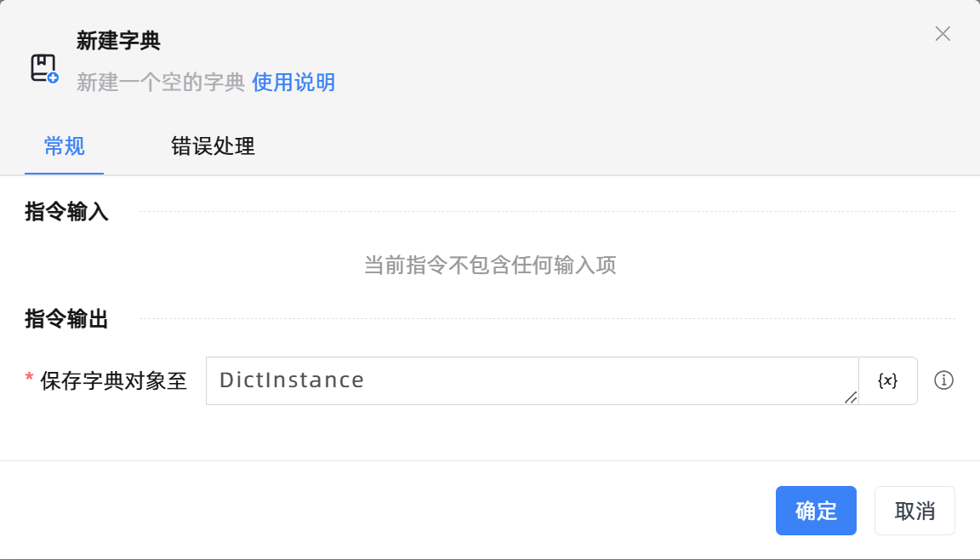This screenshot has width=980, height=560.
Task: Click the dashed divider beside 指令输出
Action: coord(546,319)
